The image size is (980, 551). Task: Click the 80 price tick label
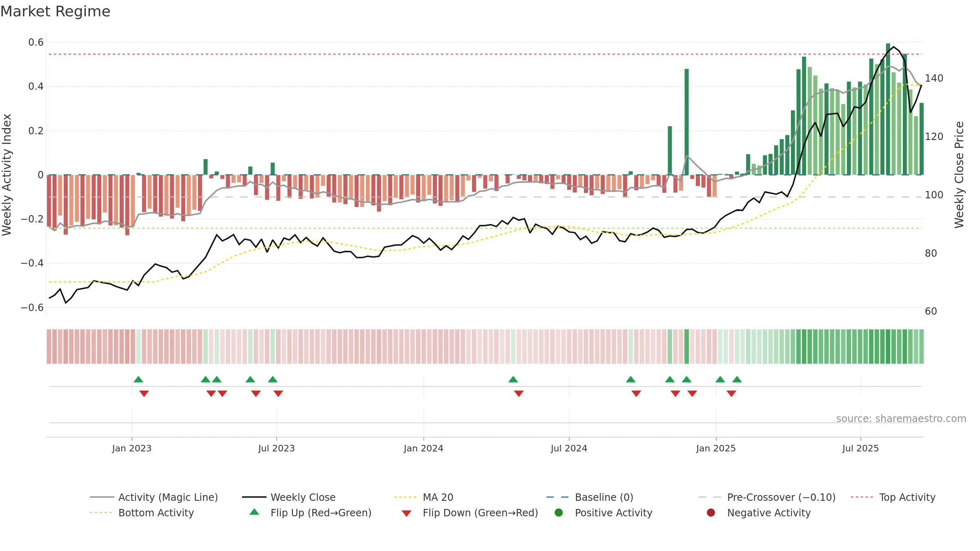[931, 253]
